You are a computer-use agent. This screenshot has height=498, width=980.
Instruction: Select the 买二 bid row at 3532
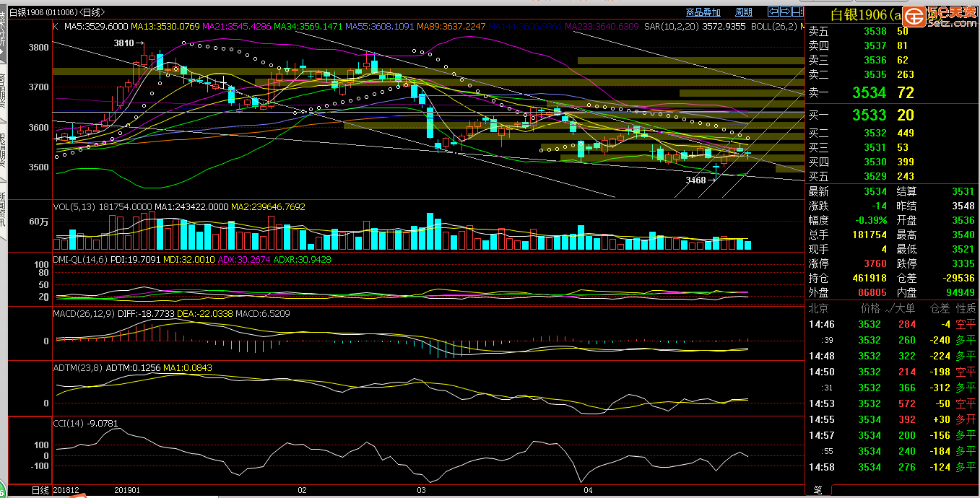click(892, 133)
